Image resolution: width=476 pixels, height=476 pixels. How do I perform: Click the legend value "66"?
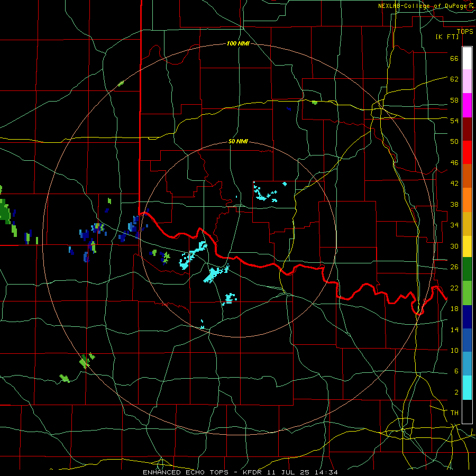click(x=454, y=58)
